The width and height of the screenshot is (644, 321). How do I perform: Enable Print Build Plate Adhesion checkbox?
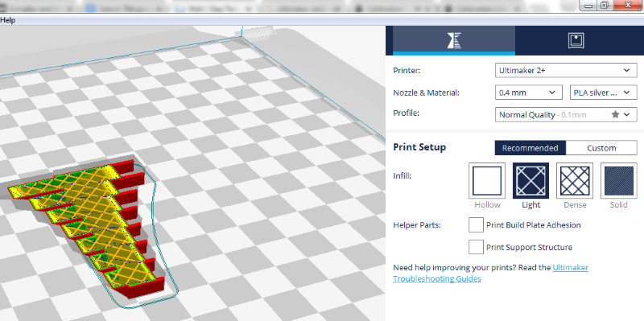[x=476, y=225]
